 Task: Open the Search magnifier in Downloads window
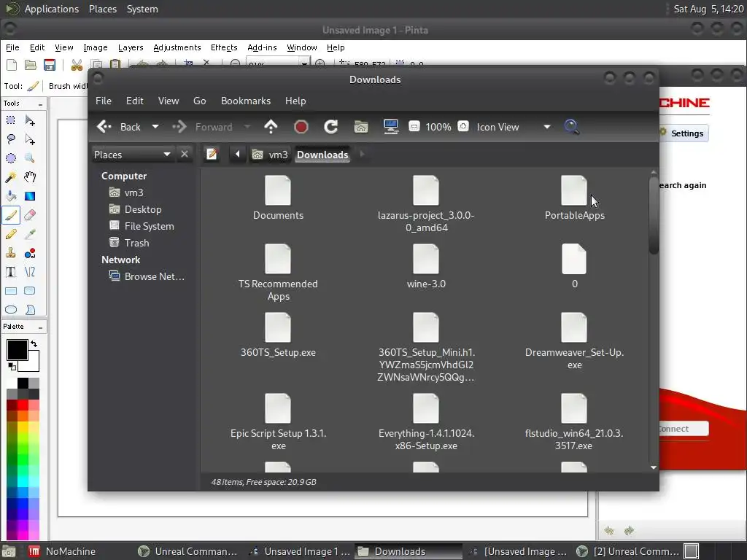[x=571, y=127]
